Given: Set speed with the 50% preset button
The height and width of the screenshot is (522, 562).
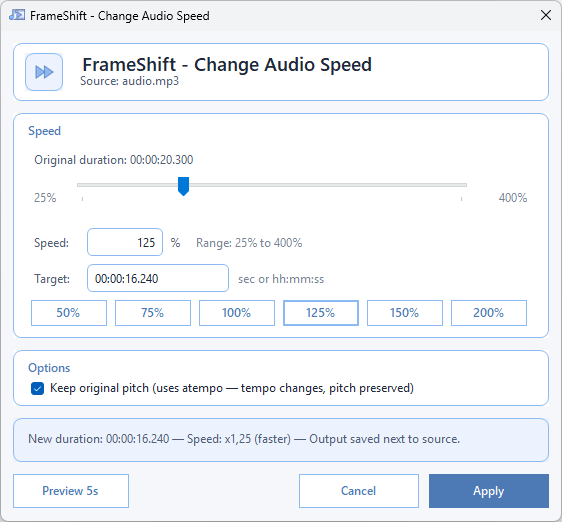Looking at the screenshot, I should [69, 313].
